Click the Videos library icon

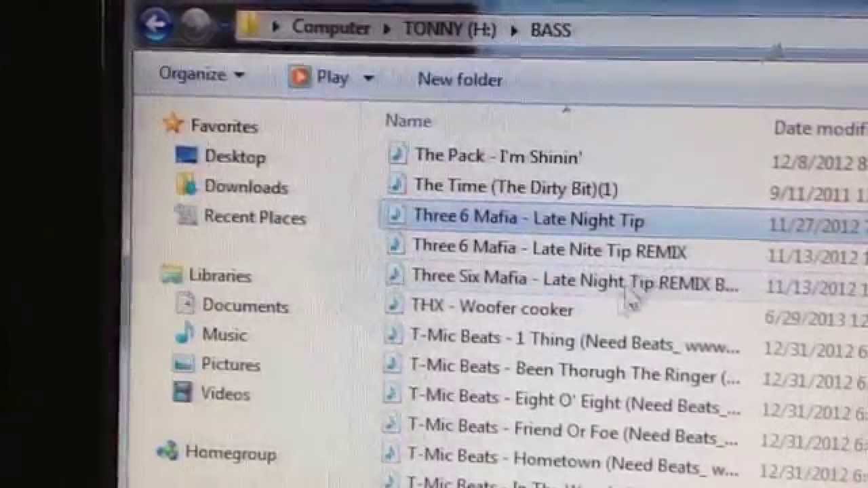pos(182,392)
